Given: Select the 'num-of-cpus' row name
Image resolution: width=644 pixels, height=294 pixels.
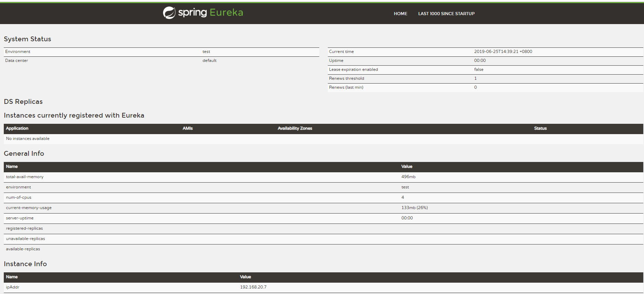Looking at the screenshot, I should [19, 197].
